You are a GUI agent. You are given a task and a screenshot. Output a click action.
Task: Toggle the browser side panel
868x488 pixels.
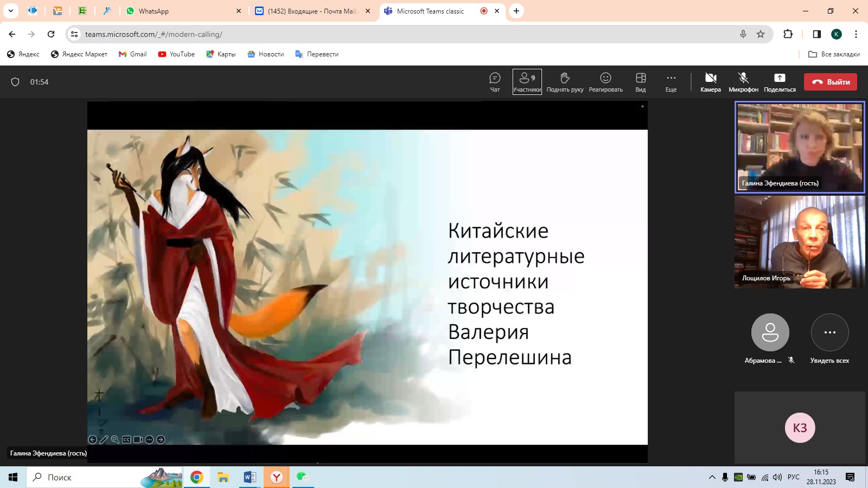pyautogui.click(x=816, y=34)
